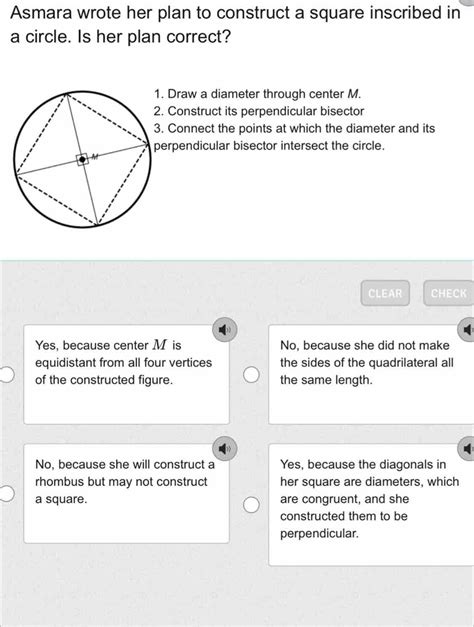Screen dimensions: 474x627
Task: Choose the 'No, because she did not' answer card
Action: 371,374
